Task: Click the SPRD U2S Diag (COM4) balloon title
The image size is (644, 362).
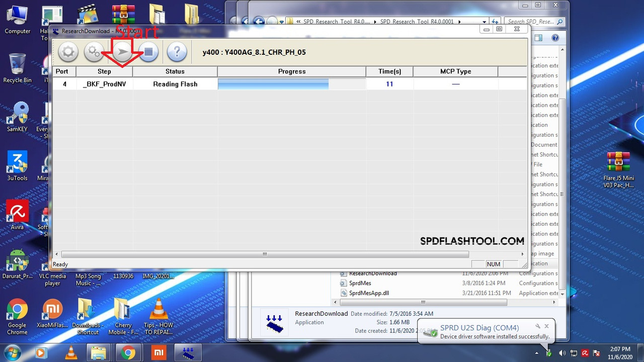Action: click(479, 328)
